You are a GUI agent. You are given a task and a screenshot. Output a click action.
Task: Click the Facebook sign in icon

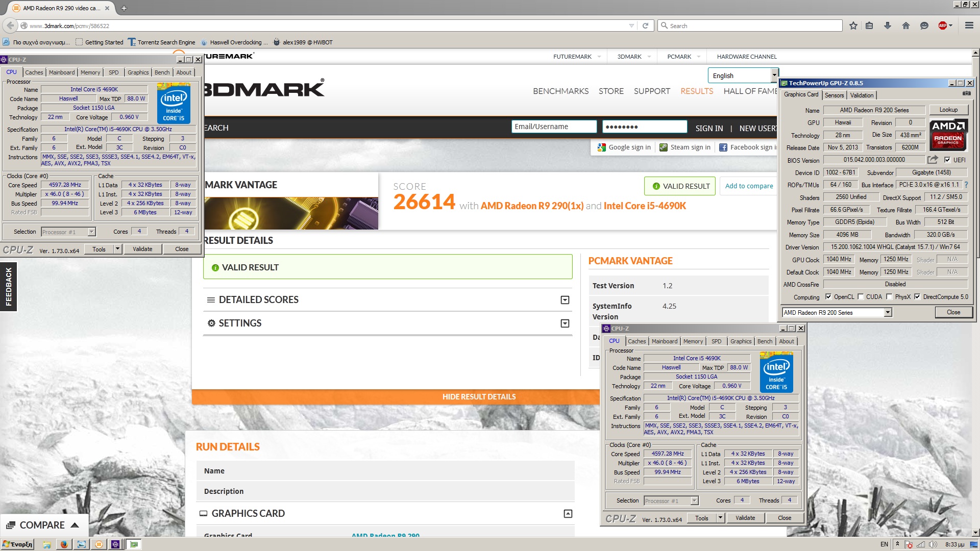coord(723,147)
